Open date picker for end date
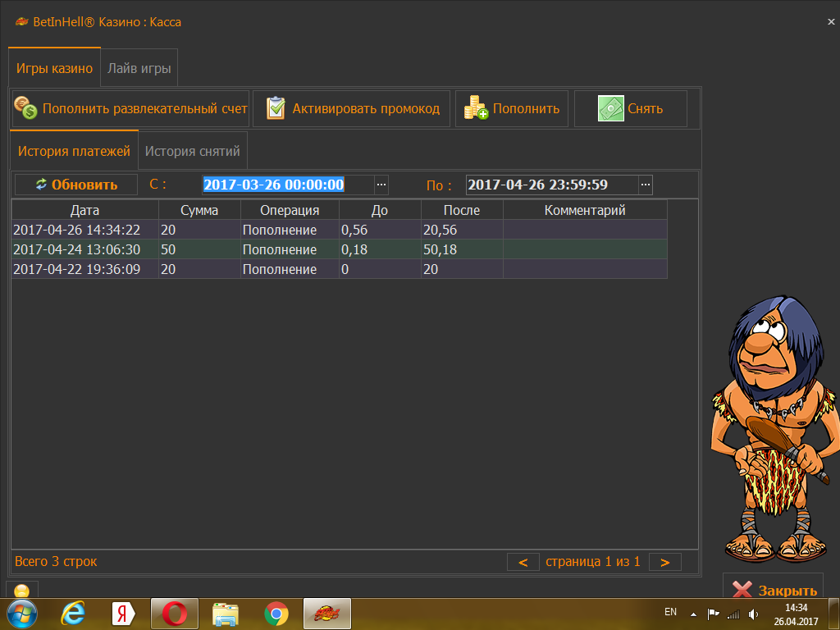Image resolution: width=840 pixels, height=630 pixels. click(x=646, y=185)
